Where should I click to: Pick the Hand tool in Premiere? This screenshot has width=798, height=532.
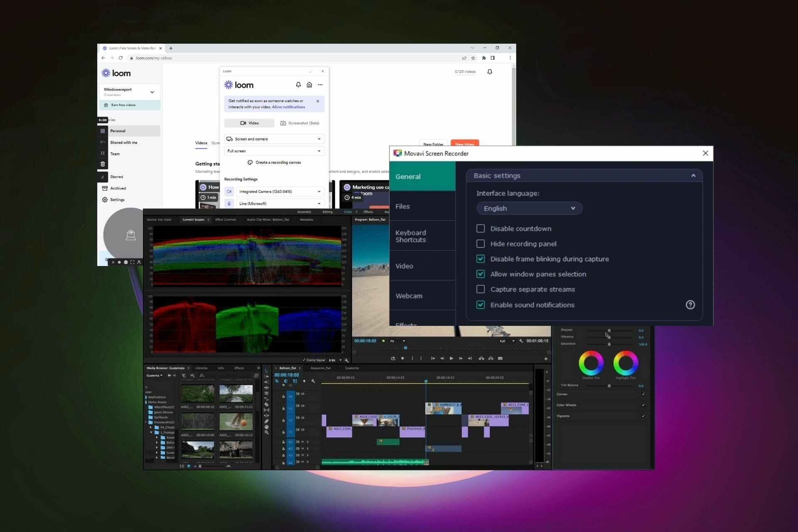pyautogui.click(x=266, y=427)
